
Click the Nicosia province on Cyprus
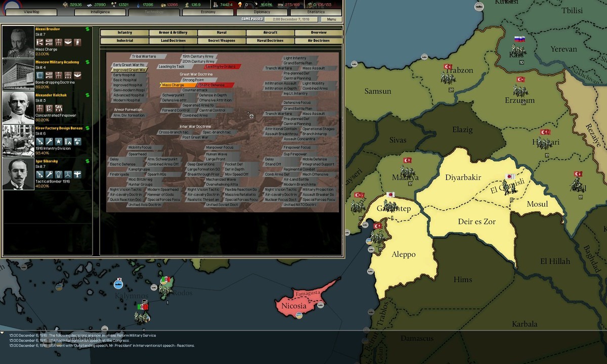293,306
